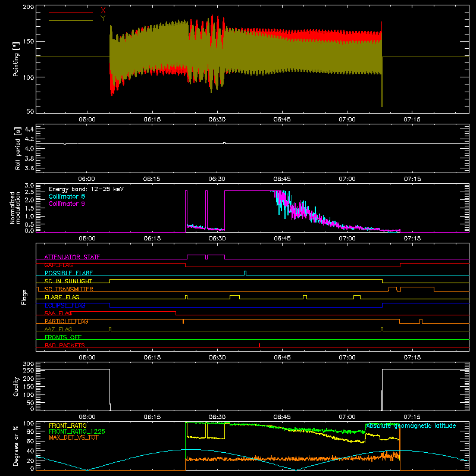Click the 4.0 tick on Roll period axis

29,149
